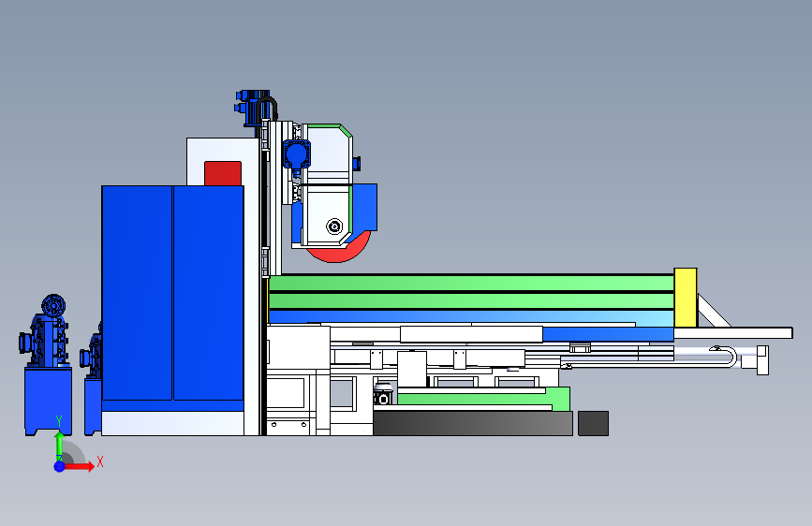Select the lower green slide plate above the base
Image resolution: width=812 pixels, height=526 pixels.
coord(483,398)
